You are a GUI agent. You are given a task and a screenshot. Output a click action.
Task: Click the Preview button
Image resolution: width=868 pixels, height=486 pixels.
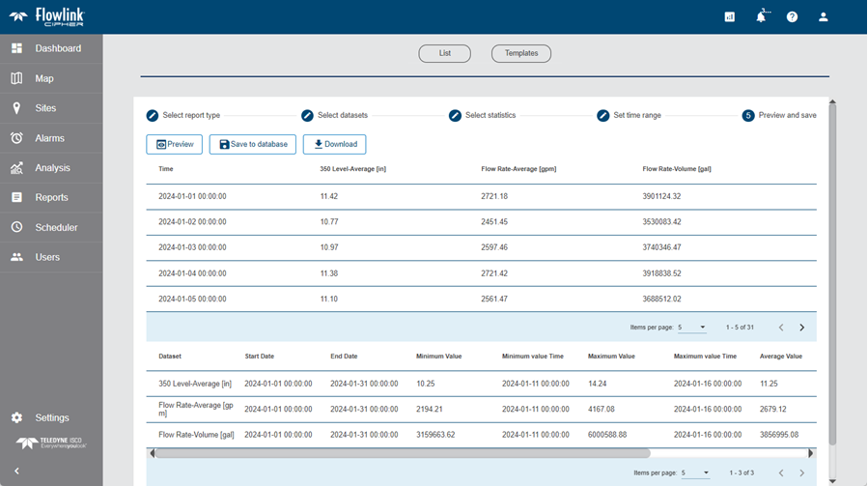[x=175, y=144]
